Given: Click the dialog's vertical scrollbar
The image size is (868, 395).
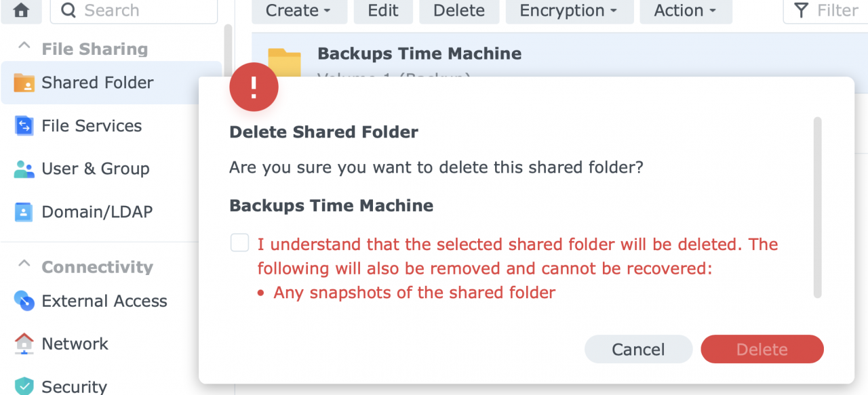Looking at the screenshot, I should (817, 207).
